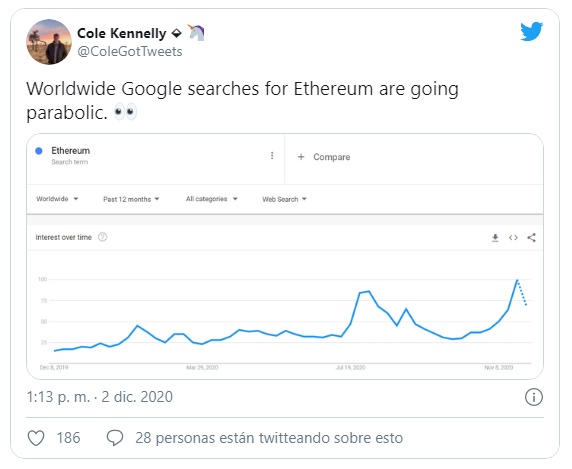Open Cole Kennelly's profile picture

tap(49, 42)
